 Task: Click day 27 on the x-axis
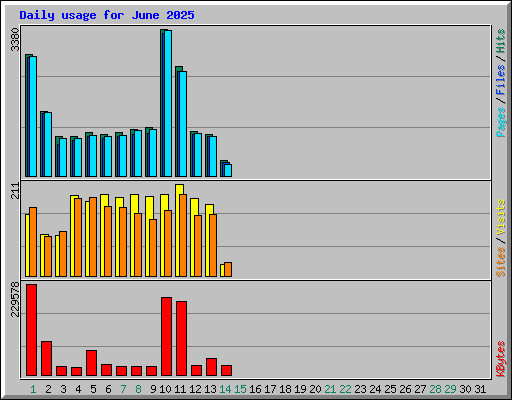point(420,389)
